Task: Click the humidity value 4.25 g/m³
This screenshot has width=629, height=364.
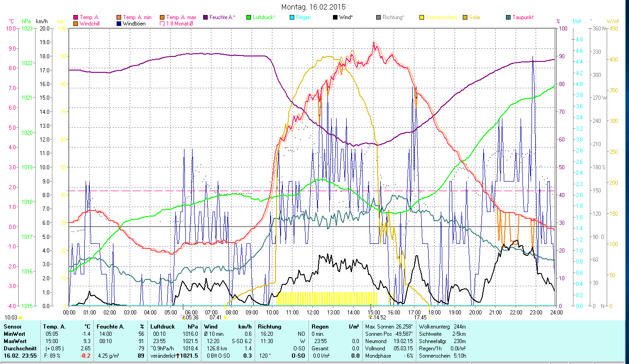Action: click(109, 355)
